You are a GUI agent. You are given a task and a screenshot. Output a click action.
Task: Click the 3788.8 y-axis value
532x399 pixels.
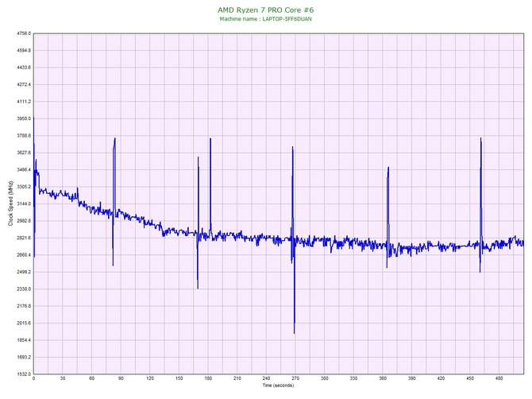click(x=24, y=136)
